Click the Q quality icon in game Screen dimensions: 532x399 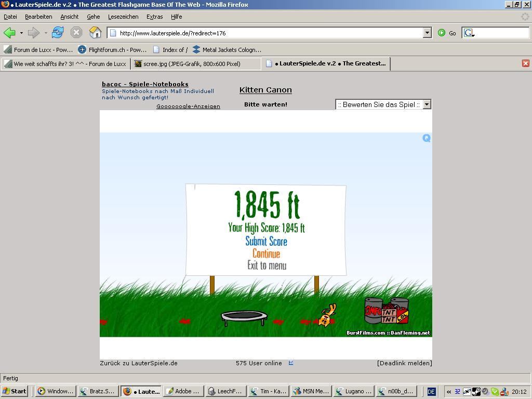point(427,138)
